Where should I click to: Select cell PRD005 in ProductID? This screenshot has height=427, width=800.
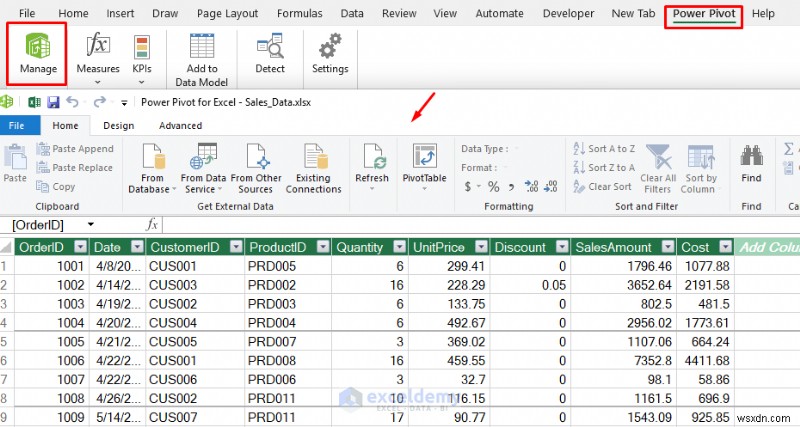288,266
